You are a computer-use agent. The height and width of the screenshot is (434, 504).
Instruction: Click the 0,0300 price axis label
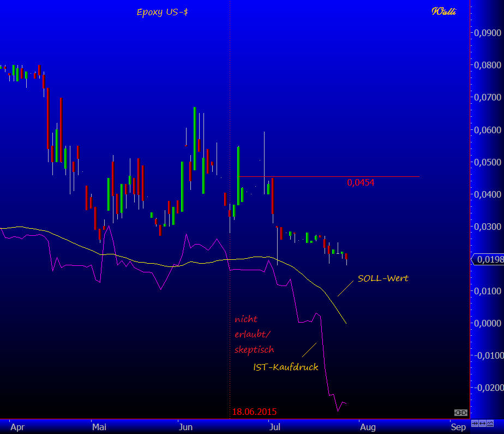click(488, 227)
